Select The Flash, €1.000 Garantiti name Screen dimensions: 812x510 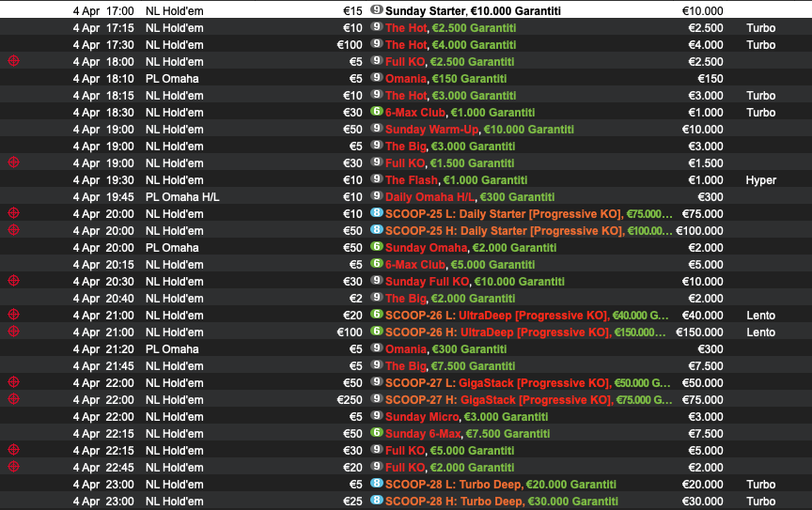456,180
